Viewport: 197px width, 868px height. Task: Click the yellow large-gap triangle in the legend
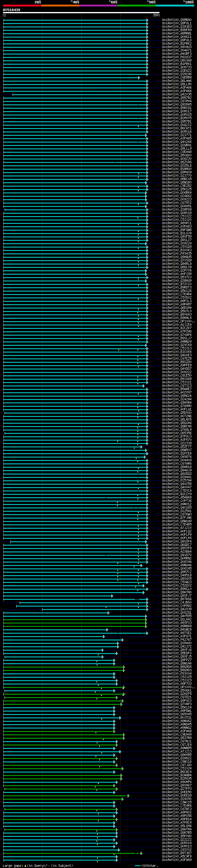25,866
